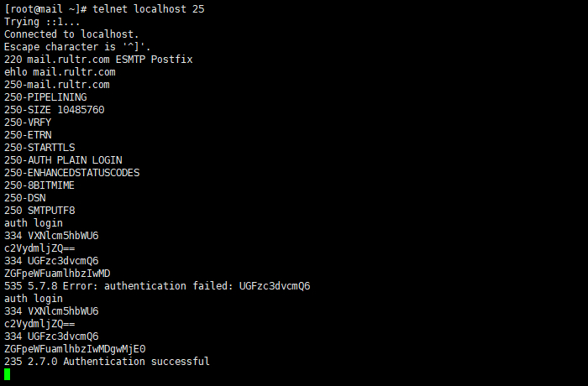Click the 250-VRFY response line

(28, 123)
